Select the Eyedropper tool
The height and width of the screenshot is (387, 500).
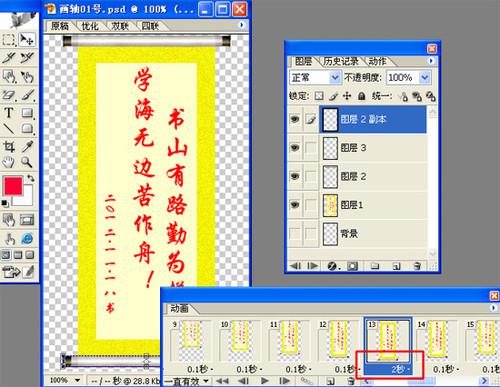(27, 146)
